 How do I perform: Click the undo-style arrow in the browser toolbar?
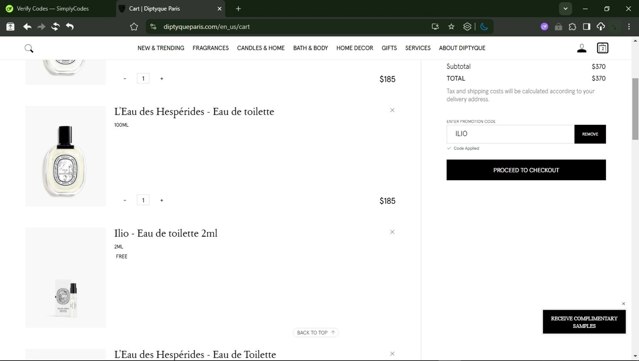pos(70,26)
